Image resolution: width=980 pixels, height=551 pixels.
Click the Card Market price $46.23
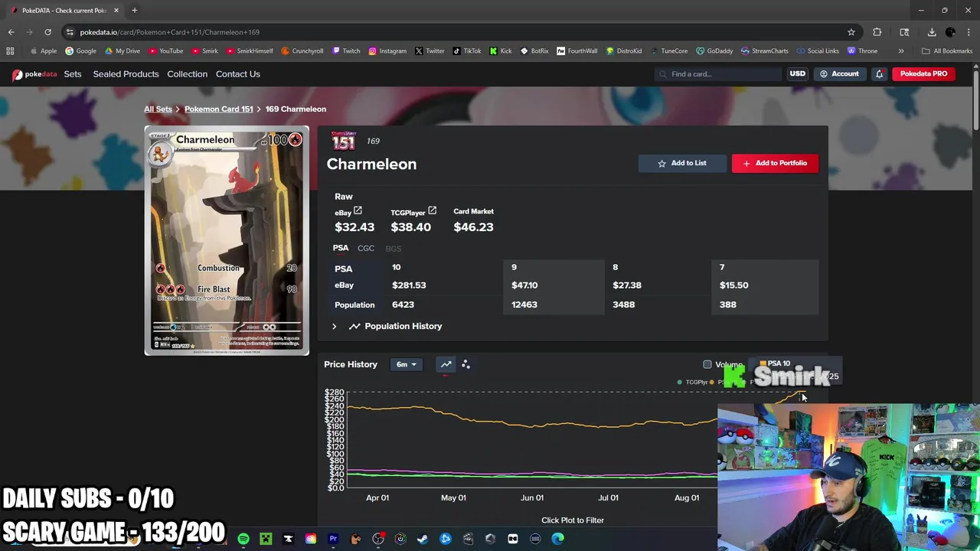click(473, 227)
